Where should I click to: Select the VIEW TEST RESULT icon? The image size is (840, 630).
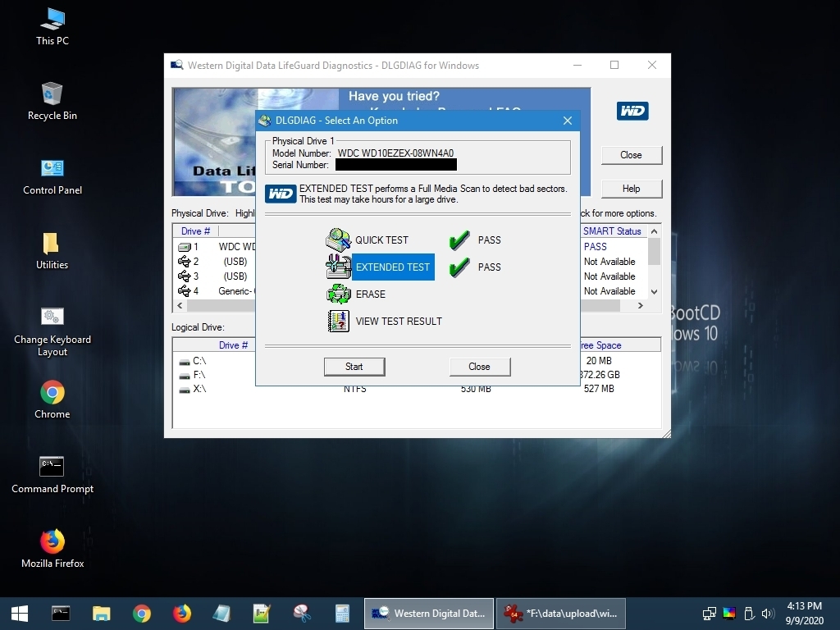(338, 321)
